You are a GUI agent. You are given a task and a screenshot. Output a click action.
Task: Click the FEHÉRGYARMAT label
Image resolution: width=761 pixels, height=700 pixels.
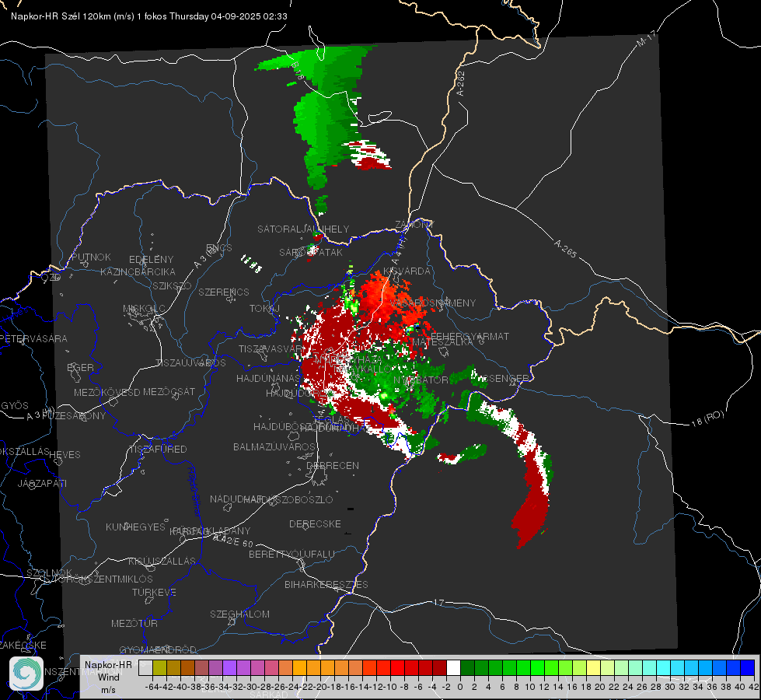click(470, 336)
